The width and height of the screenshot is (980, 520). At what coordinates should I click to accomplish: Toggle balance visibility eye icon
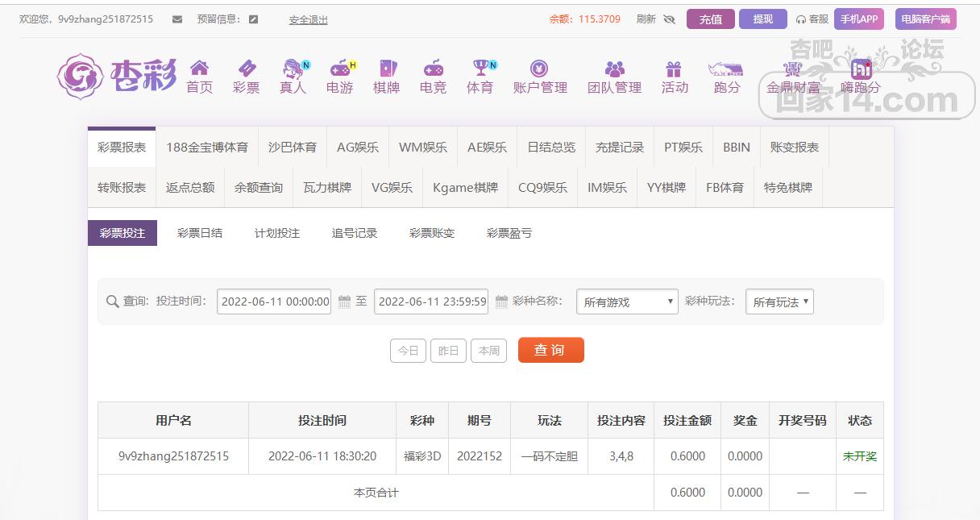[x=669, y=19]
